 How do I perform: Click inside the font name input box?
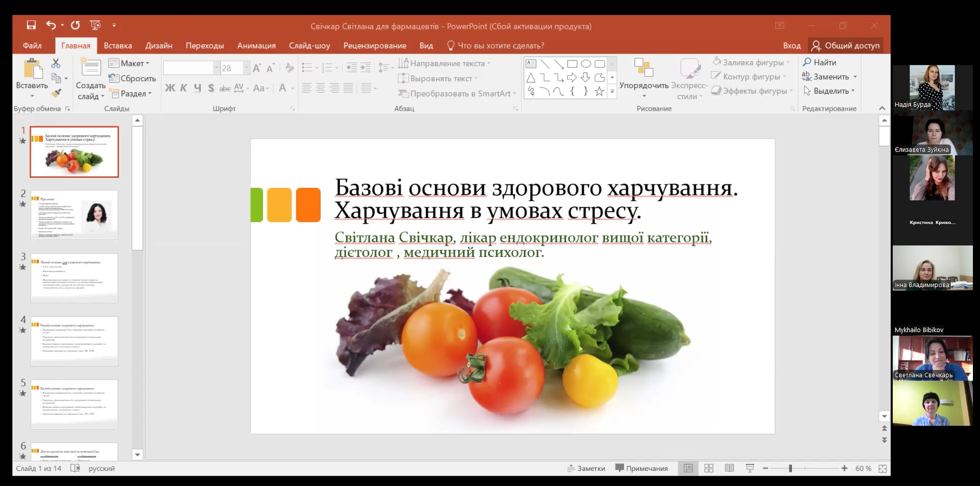coord(188,68)
